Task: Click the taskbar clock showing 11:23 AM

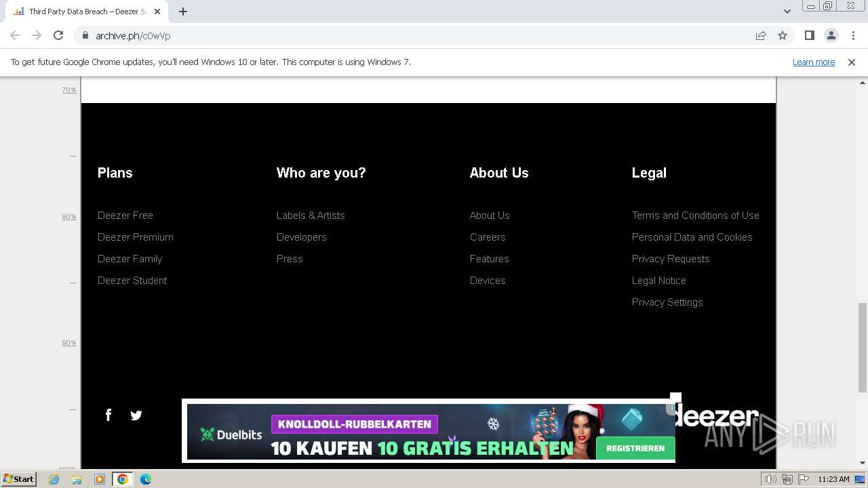Action: tap(833, 479)
